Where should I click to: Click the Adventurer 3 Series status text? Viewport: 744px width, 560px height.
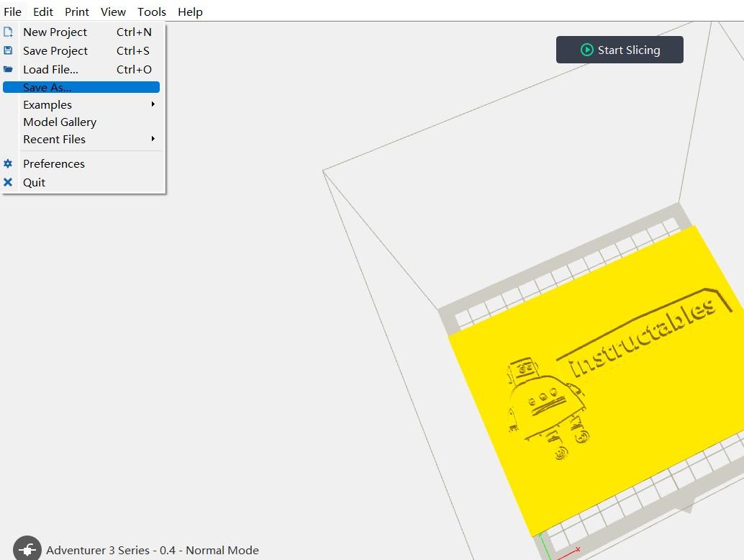coord(153,550)
